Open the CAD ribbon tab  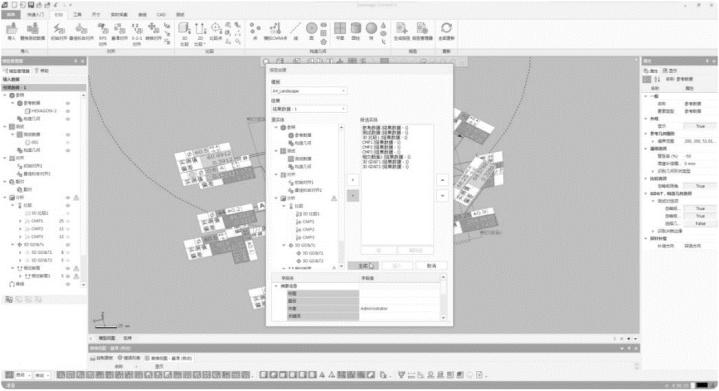click(x=161, y=15)
